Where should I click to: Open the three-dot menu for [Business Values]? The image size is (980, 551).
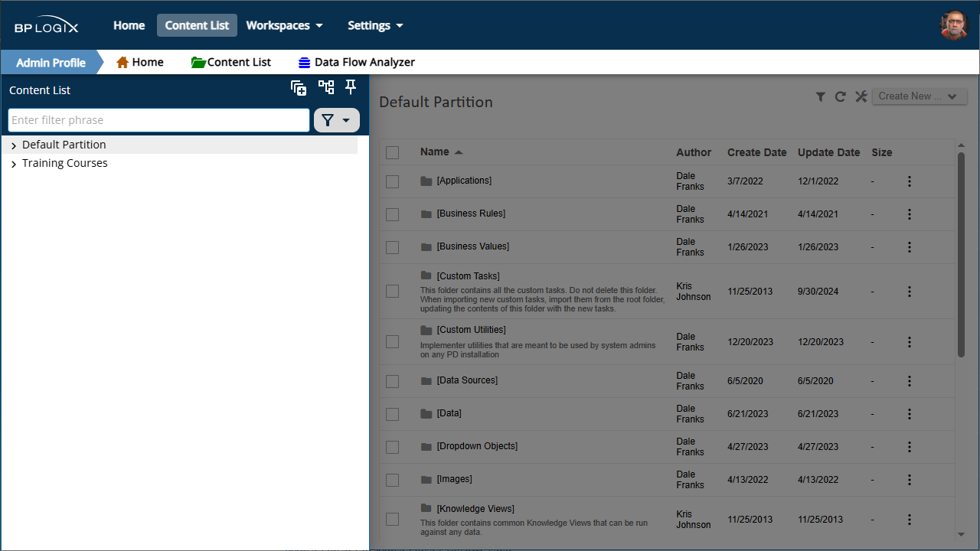pyautogui.click(x=910, y=247)
